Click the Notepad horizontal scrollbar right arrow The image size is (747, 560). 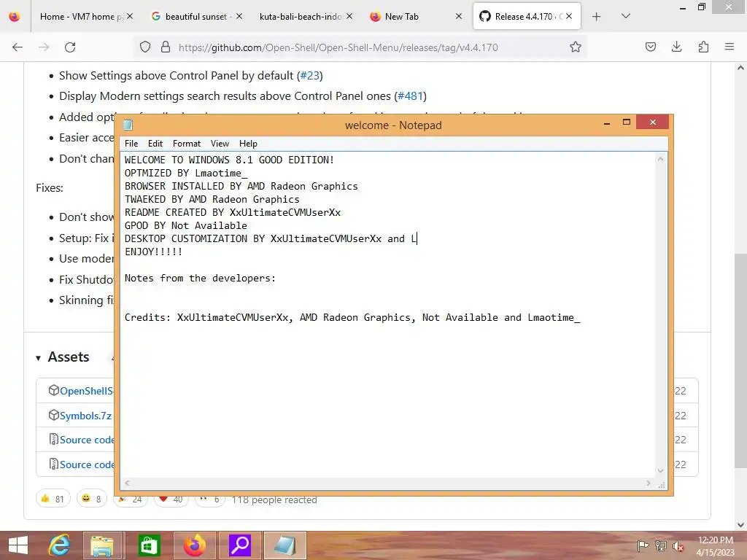point(649,483)
